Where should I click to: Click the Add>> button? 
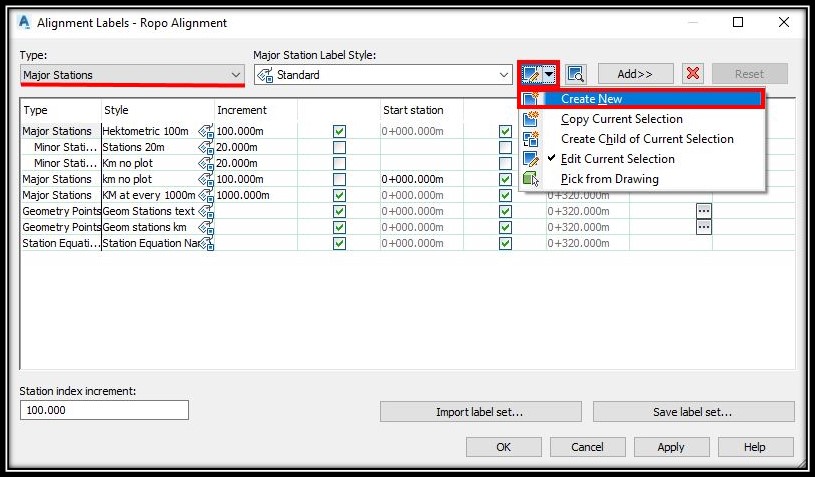click(x=636, y=74)
